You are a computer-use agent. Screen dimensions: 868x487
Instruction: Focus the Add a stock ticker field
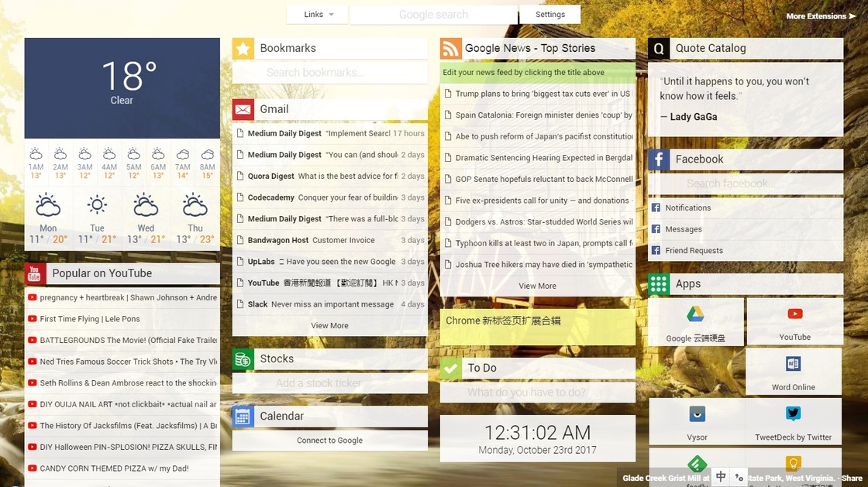330,383
